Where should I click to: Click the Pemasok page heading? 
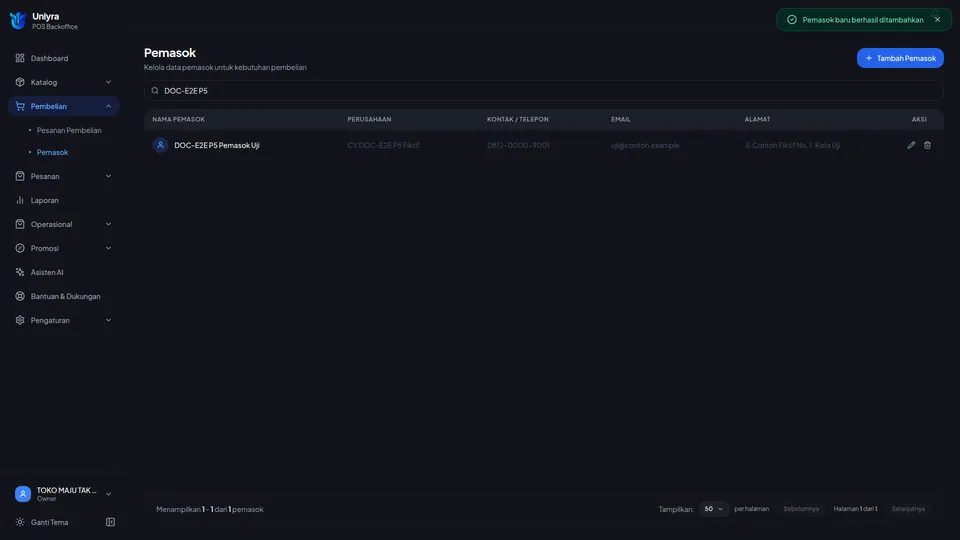tap(170, 53)
